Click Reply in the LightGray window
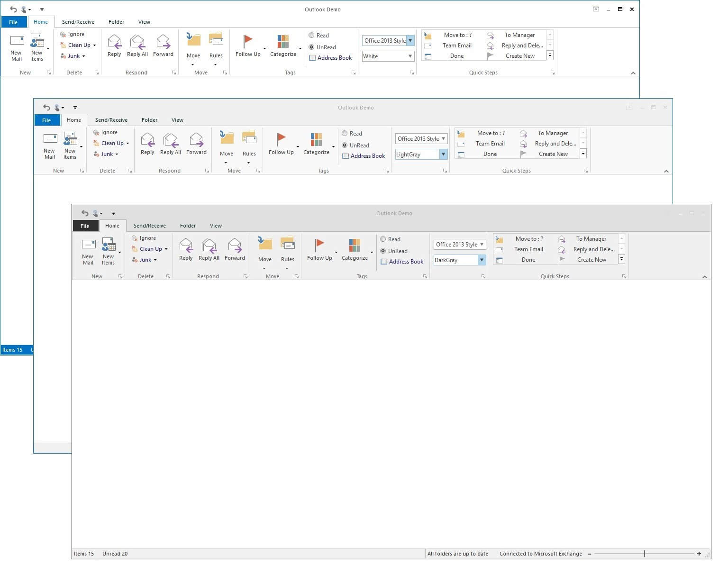Screen dimensions: 728x574 (147, 144)
